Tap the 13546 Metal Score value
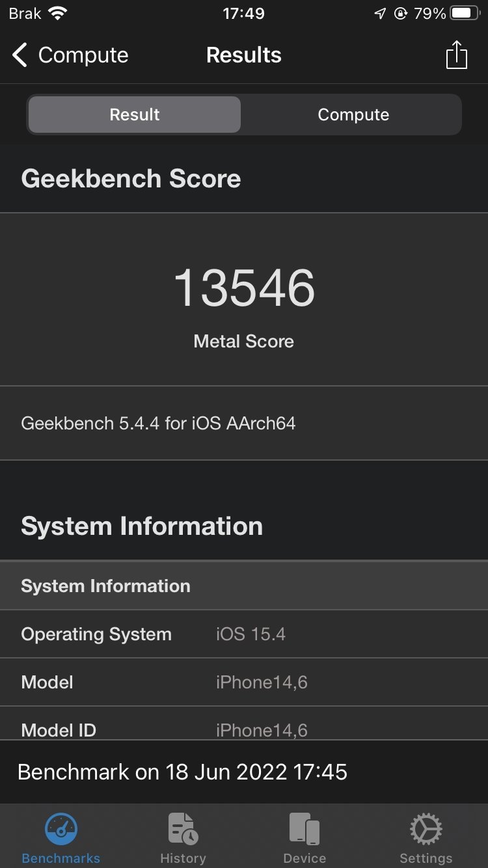The image size is (488, 868). click(x=244, y=288)
